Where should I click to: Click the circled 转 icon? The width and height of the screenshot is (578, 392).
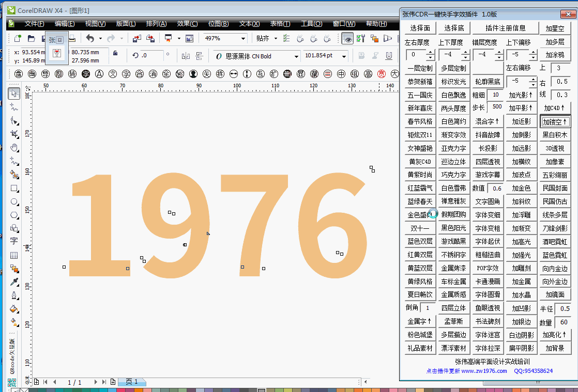(72, 74)
